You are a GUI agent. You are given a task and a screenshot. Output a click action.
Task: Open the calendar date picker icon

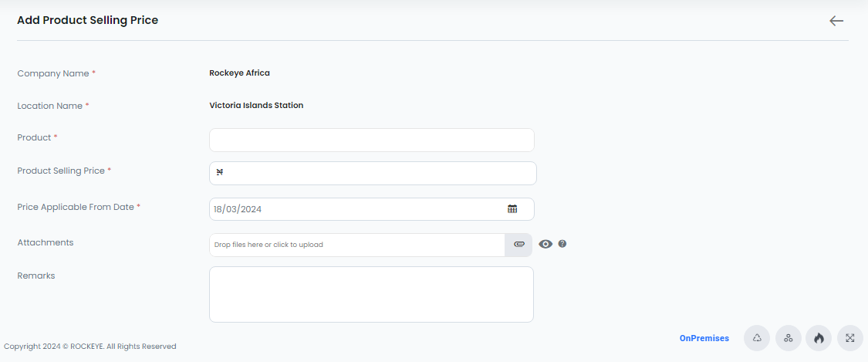coord(512,208)
